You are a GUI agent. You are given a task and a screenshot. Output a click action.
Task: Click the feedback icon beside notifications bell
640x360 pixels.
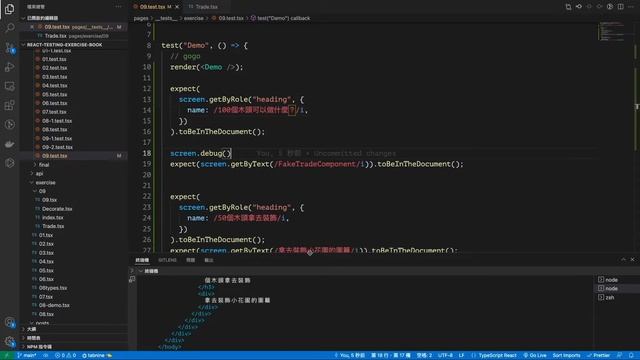click(x=620, y=356)
